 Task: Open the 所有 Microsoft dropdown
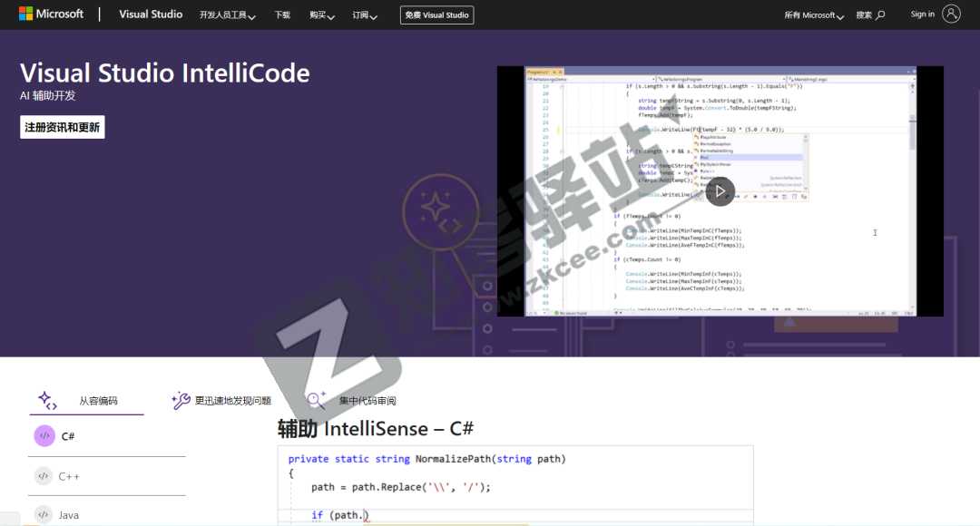click(812, 15)
